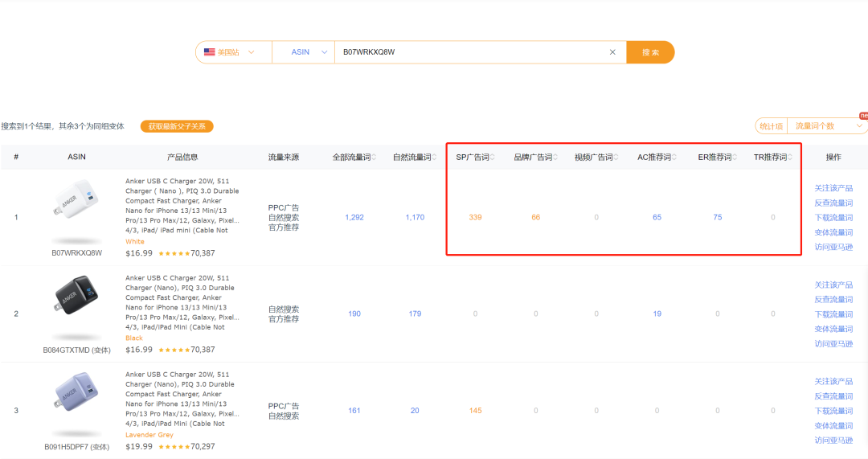868x459 pixels.
Task: Click ASIN B084GTXTMD (变体)
Action: [x=77, y=350]
